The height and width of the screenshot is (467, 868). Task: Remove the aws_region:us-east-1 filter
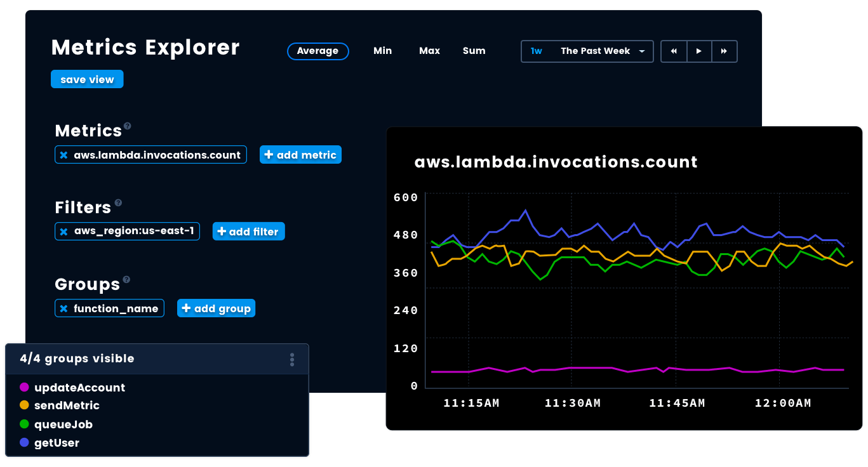click(x=63, y=231)
